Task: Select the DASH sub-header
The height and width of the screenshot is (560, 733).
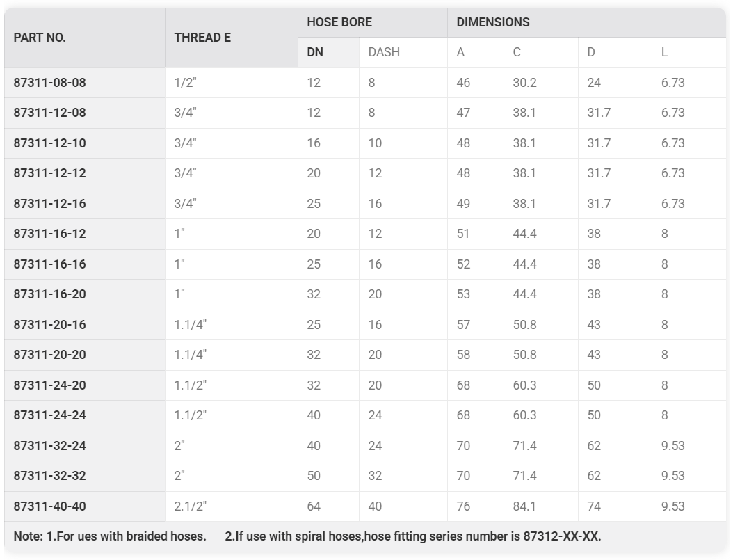Action: coord(403,52)
